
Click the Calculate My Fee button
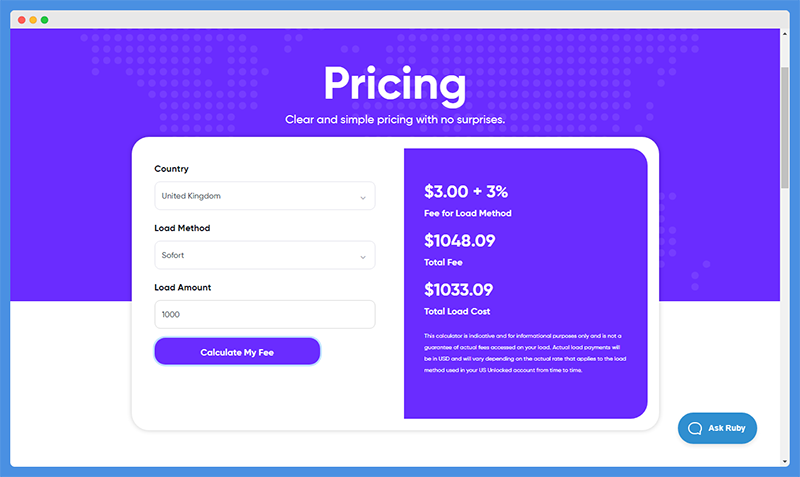tap(237, 352)
